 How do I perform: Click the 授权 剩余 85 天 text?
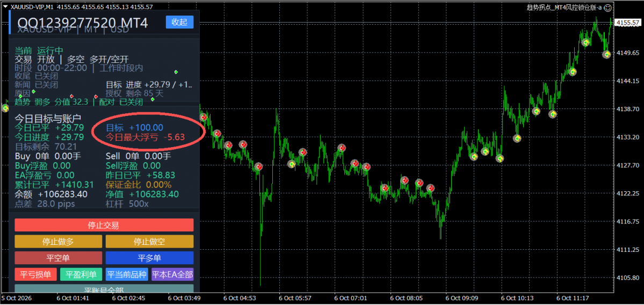pos(134,93)
